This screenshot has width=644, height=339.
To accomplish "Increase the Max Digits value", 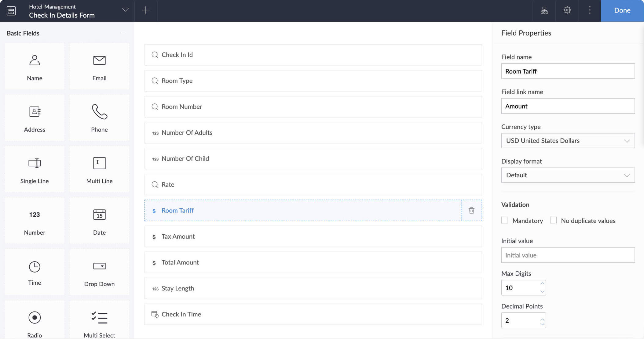I will point(542,284).
